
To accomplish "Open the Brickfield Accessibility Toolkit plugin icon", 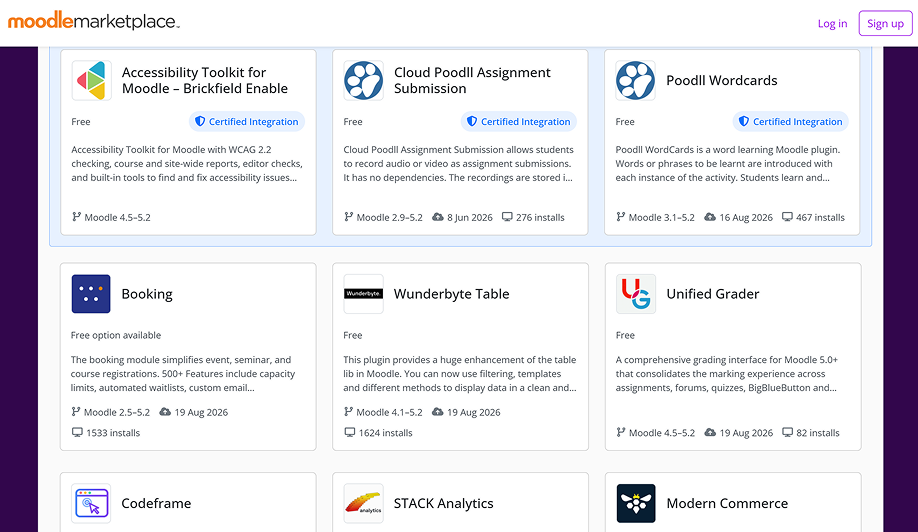I will click(x=91, y=80).
